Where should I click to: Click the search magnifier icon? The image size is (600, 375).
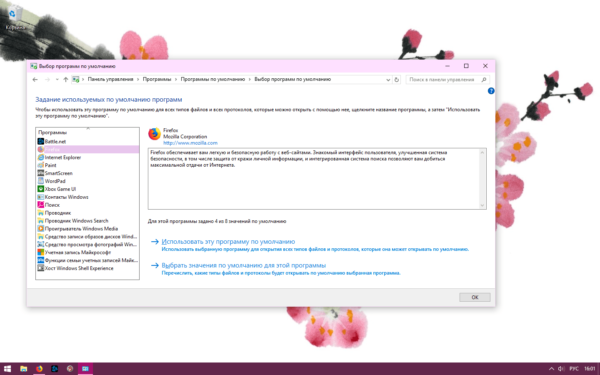[484, 80]
